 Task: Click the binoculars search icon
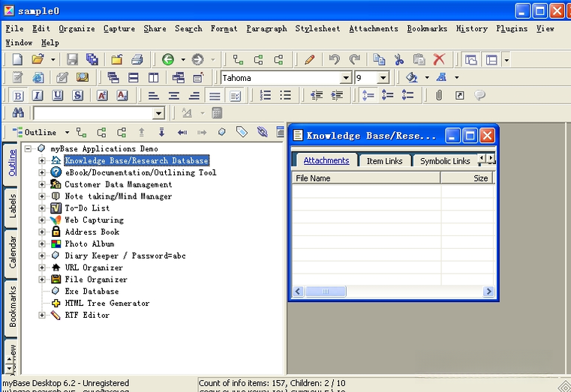point(18,113)
